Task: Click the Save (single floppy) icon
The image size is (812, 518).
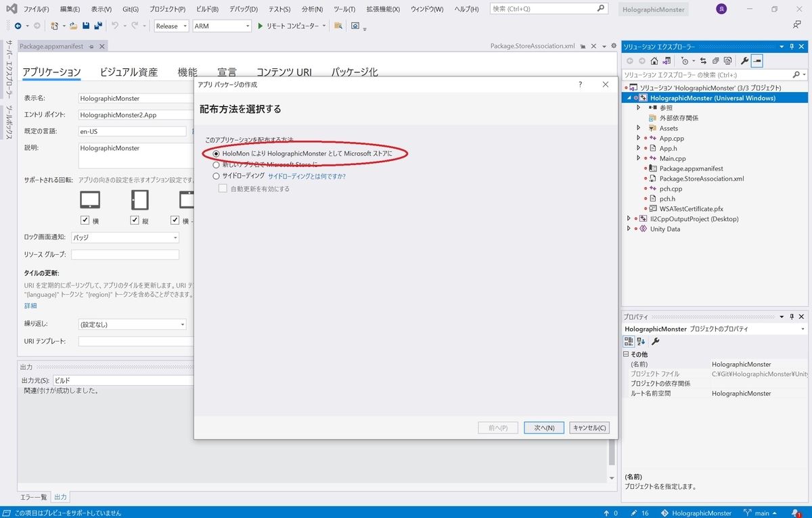Action: click(86, 26)
